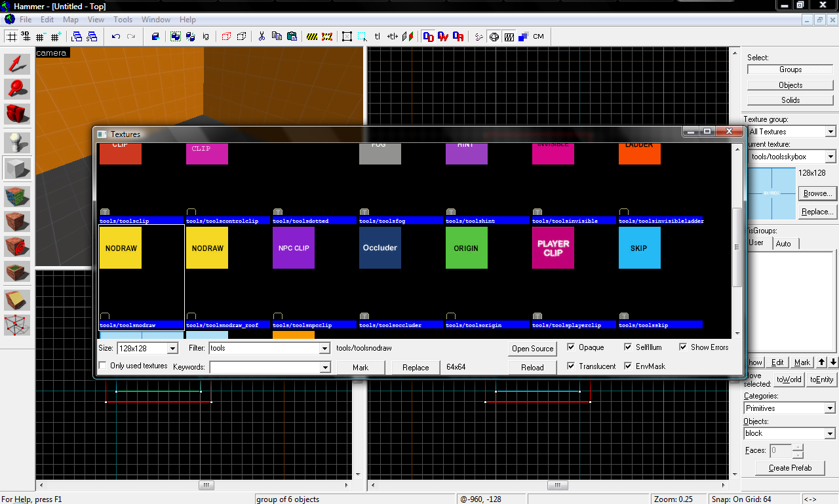Screen dimensions: 839x504
Task: Click Apply Current Texture brick cube
Action: [18, 222]
